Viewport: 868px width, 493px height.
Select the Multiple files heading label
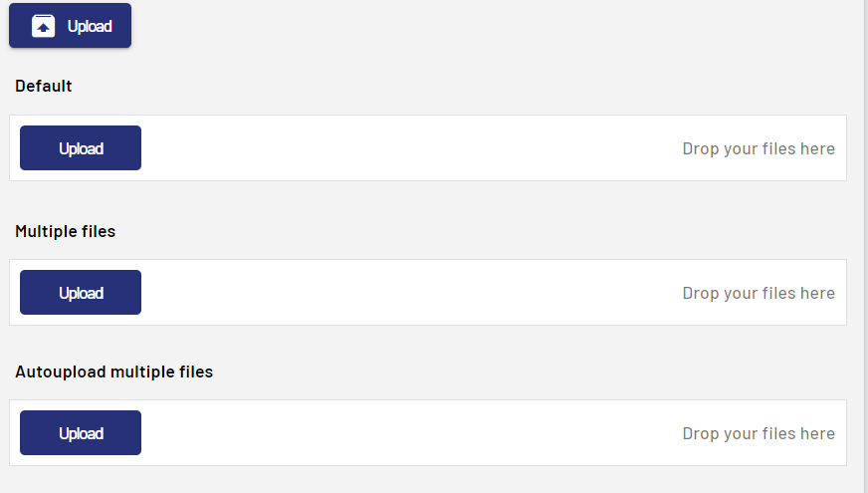(66, 231)
